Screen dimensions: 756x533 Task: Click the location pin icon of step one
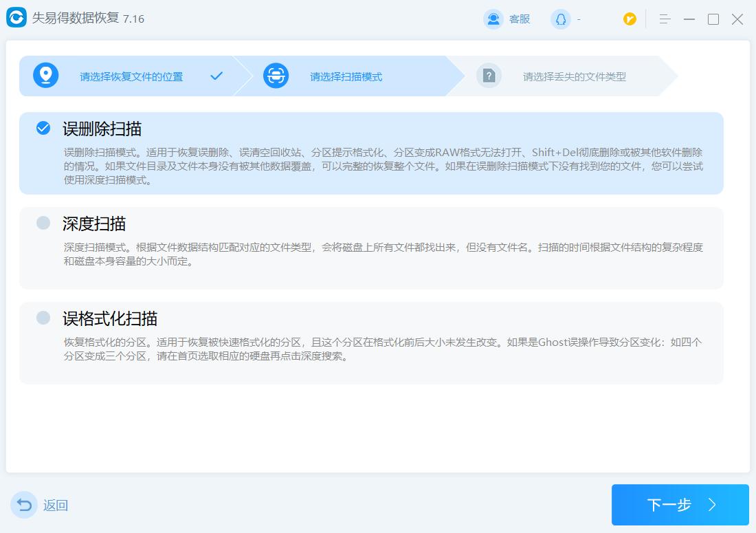tap(45, 76)
